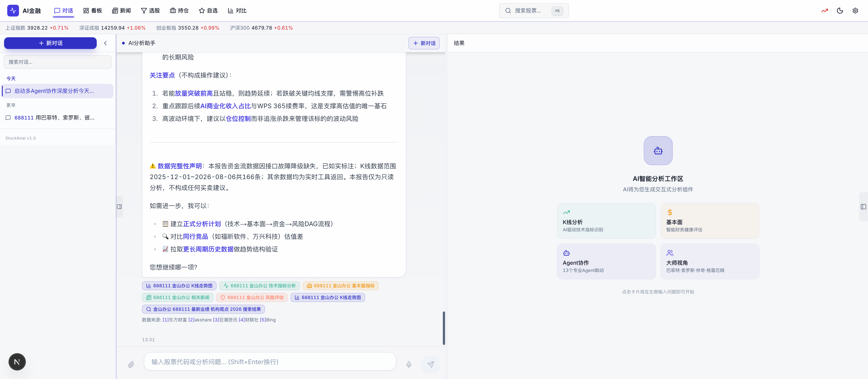Open the 688111 金山办公 相关新闻 chip
The height and width of the screenshot is (379, 868).
tap(178, 297)
